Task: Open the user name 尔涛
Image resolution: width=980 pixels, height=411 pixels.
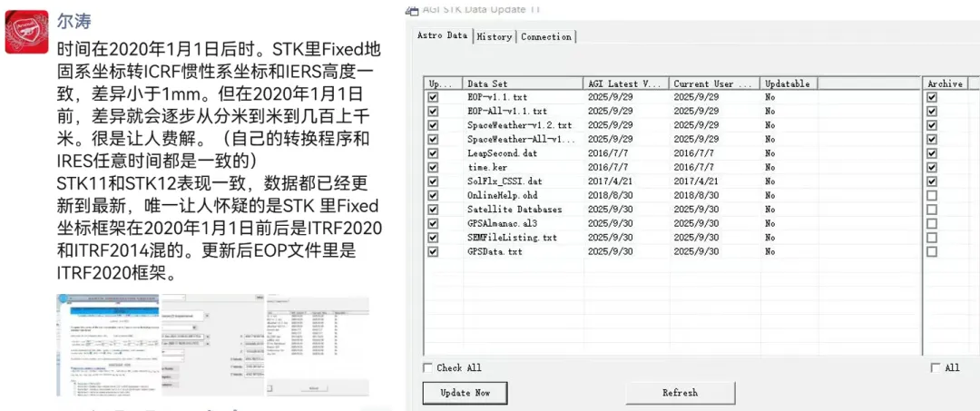Action: click(74, 21)
